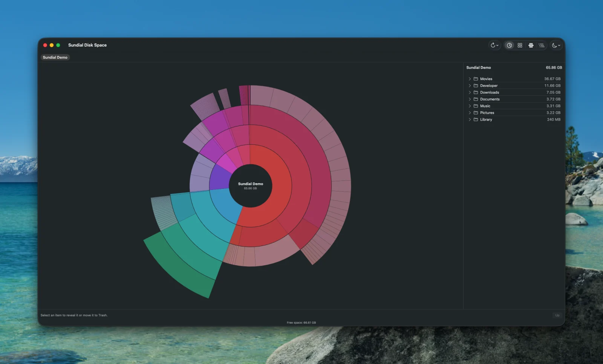Expand the Pictures folder chevron
Screen dimensions: 603x364
470,113
